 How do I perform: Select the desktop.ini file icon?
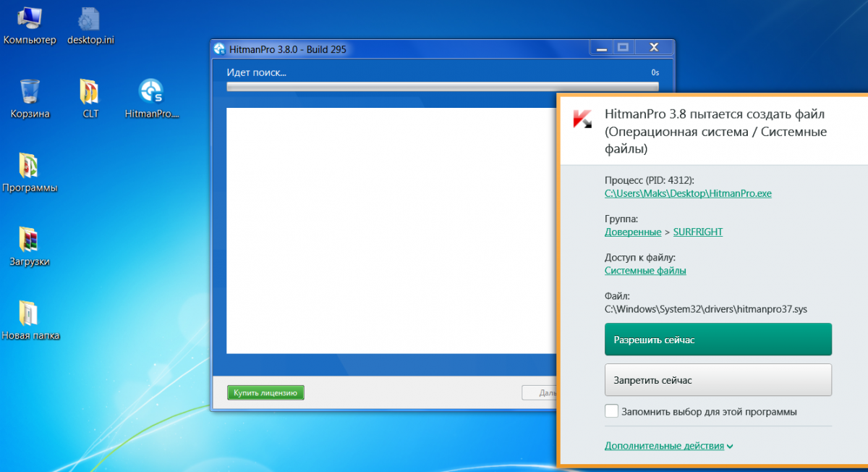tap(90, 20)
